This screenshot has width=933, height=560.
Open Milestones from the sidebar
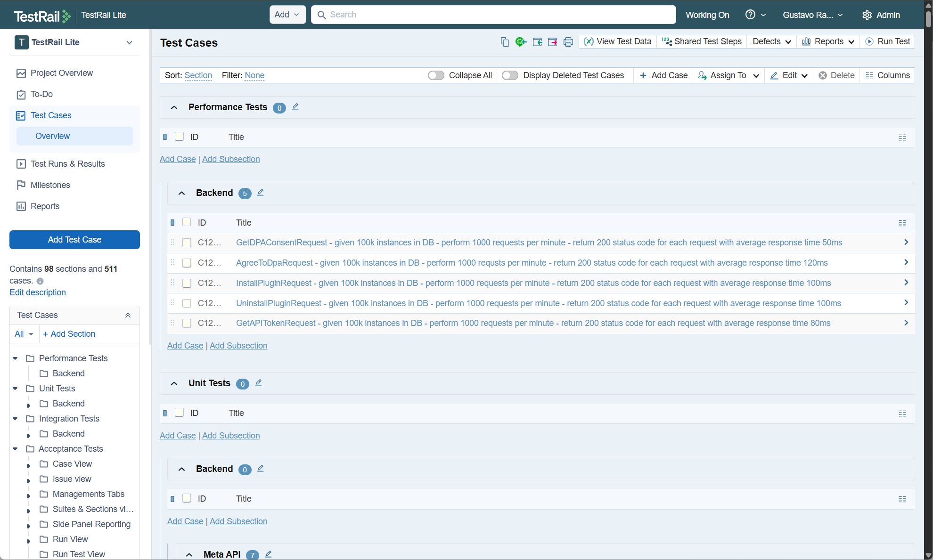[x=50, y=185]
